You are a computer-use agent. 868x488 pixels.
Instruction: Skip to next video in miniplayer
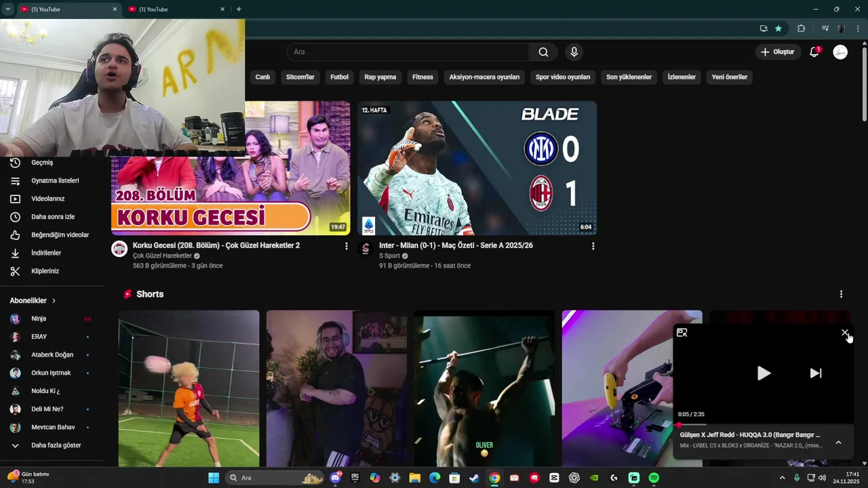click(816, 373)
